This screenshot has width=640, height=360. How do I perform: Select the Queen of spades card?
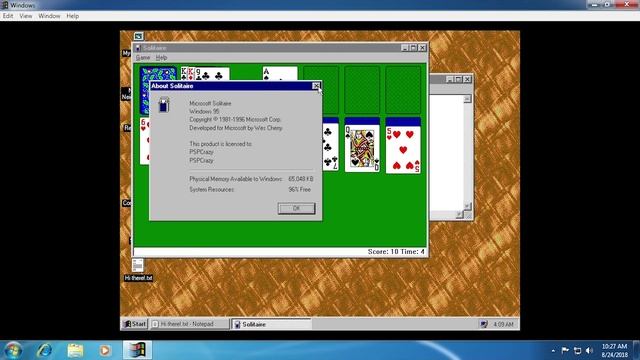[x=362, y=148]
